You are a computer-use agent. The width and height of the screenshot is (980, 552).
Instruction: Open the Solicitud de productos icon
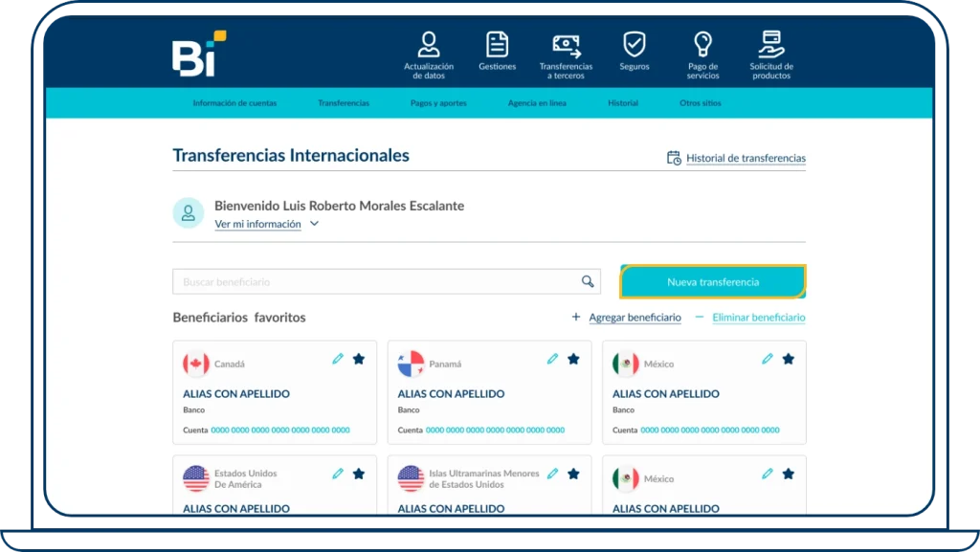[x=770, y=42]
